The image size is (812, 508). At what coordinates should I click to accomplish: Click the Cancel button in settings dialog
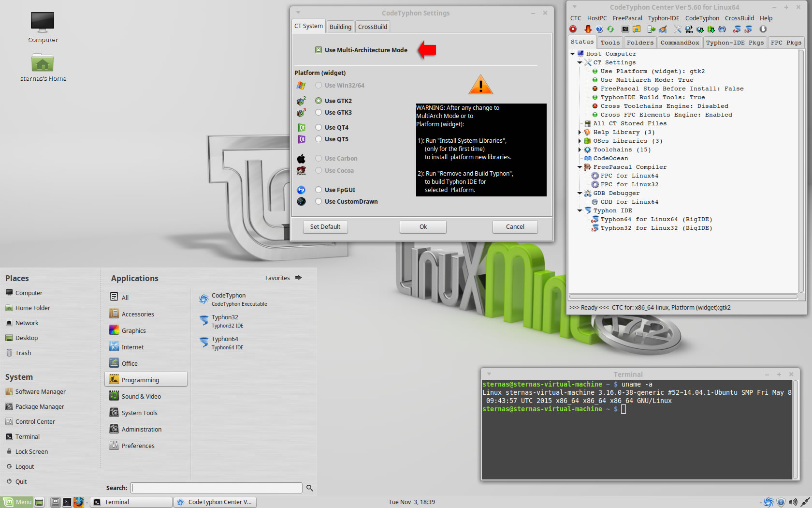click(x=515, y=226)
